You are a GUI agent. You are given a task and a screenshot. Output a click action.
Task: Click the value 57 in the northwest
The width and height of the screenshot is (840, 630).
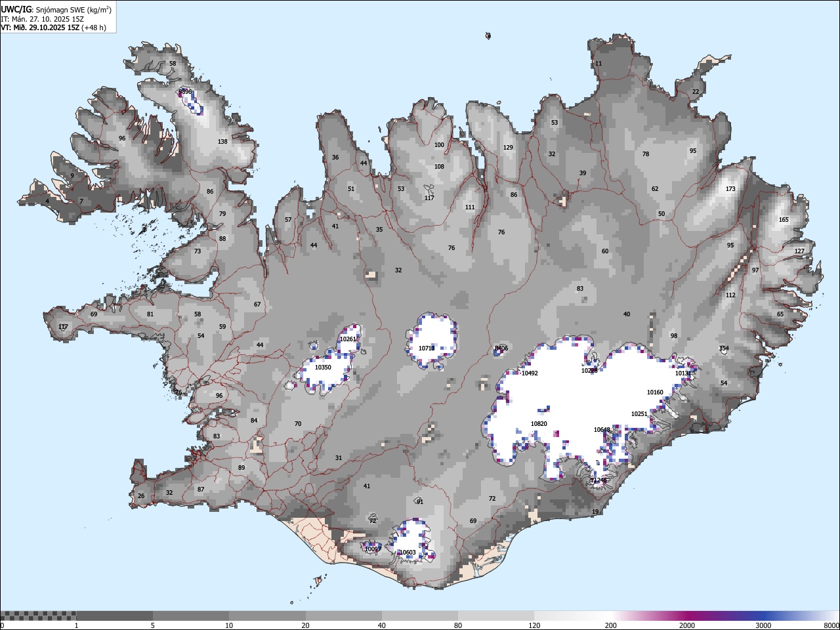[288, 220]
